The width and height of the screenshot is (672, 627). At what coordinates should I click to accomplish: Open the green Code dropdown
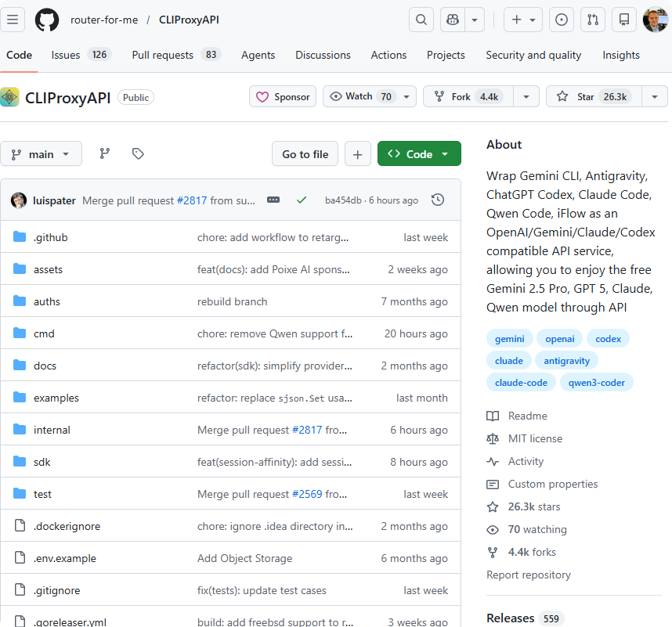coord(419,153)
